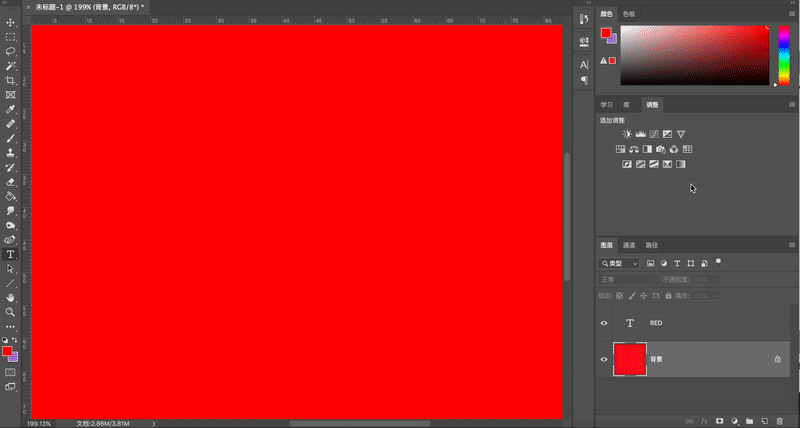The width and height of the screenshot is (800, 428).
Task: Open the Paragraph panel icon
Action: tap(584, 80)
